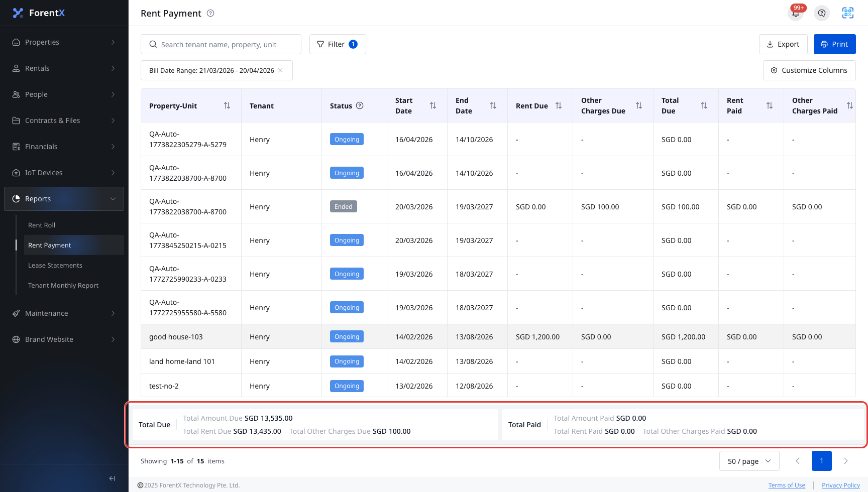Image resolution: width=868 pixels, height=492 pixels.
Task: Click the Export button
Action: [x=783, y=44]
